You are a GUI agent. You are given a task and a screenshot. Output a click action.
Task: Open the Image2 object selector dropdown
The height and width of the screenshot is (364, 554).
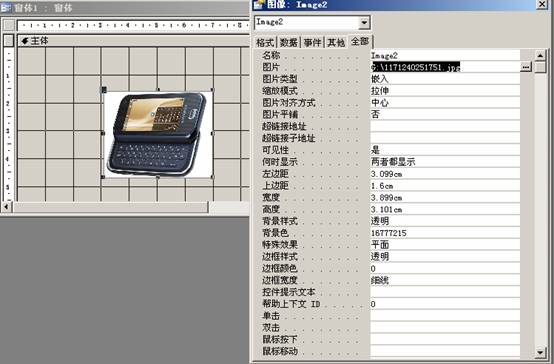point(364,23)
